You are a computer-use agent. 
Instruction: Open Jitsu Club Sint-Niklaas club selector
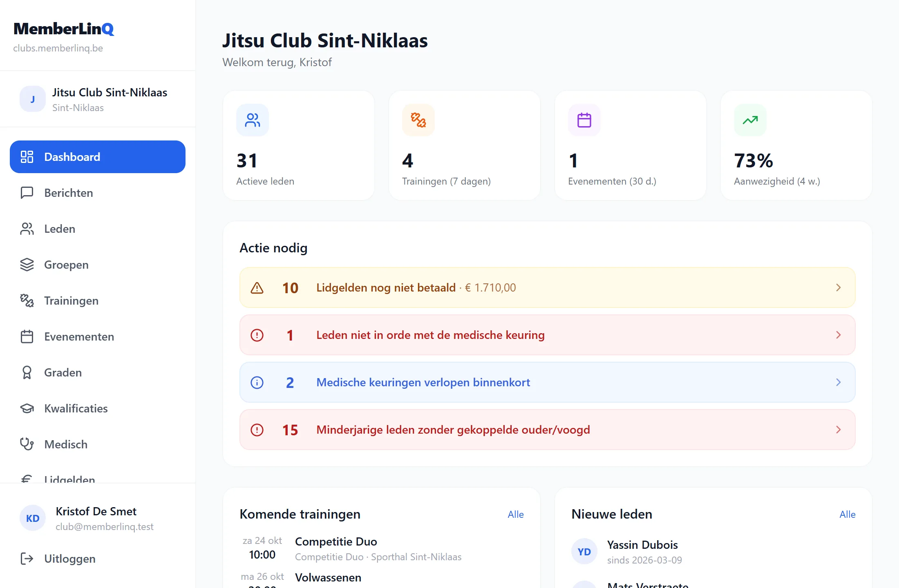click(x=98, y=99)
